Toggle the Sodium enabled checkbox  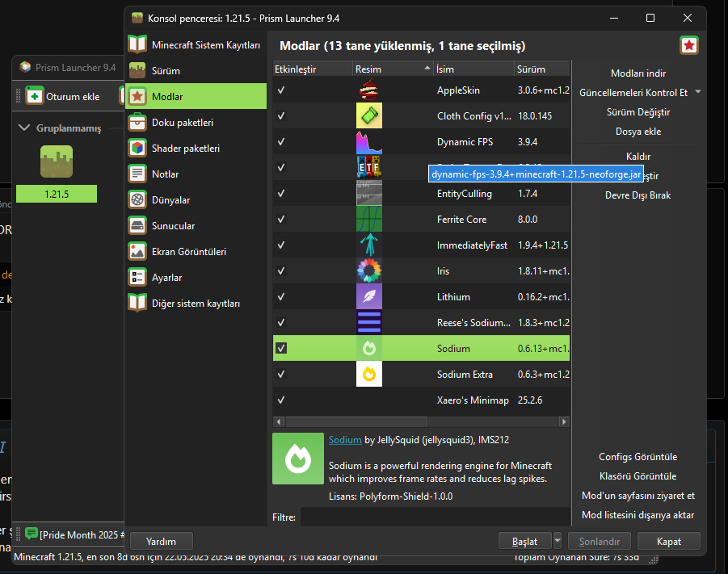point(281,348)
